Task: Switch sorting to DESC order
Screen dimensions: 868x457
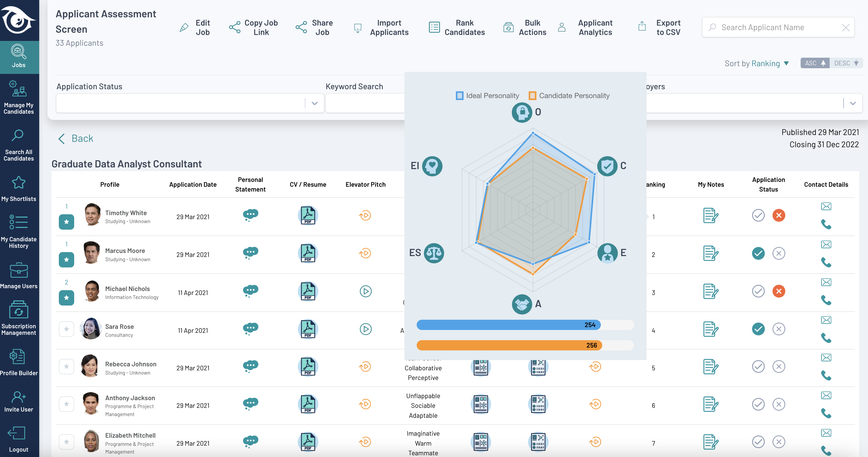Action: point(846,63)
